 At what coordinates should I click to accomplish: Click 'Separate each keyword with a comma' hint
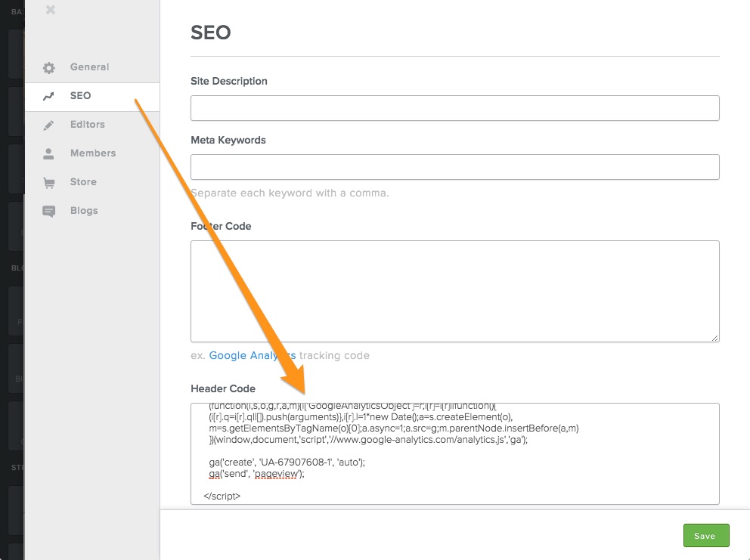(290, 193)
